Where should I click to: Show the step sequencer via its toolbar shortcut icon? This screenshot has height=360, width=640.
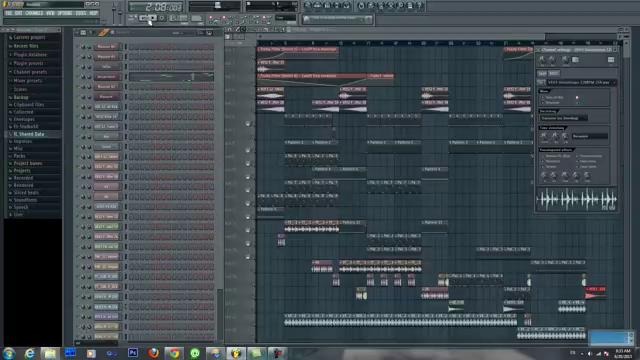coord(317,6)
